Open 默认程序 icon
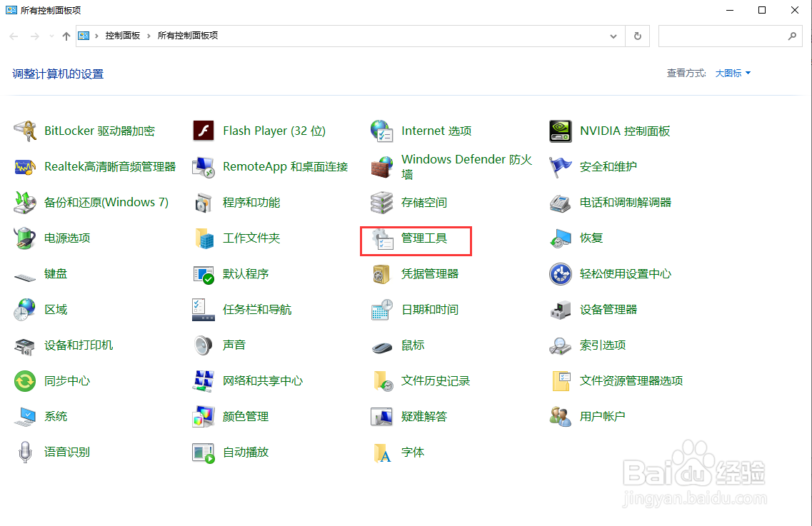 pyautogui.click(x=204, y=274)
